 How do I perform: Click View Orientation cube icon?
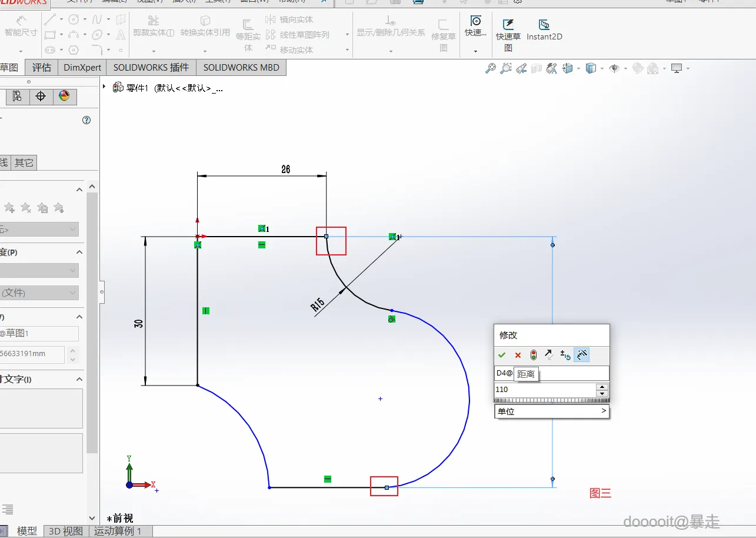(568, 68)
